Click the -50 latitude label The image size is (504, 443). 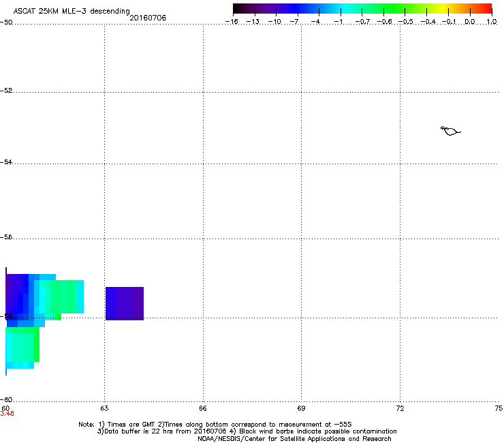(x=6, y=22)
